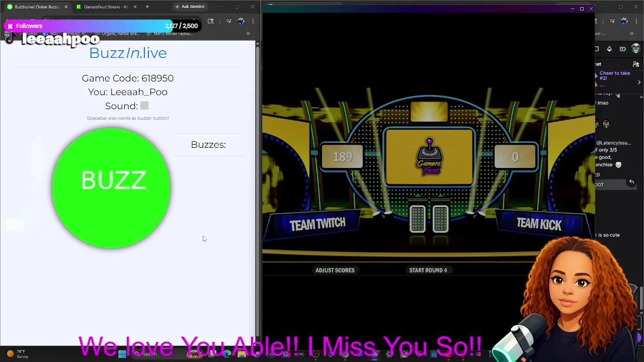This screenshot has width=644, height=362.
Task: Click the BuzzIn.live page vertical scrollbar
Action: (258, 191)
